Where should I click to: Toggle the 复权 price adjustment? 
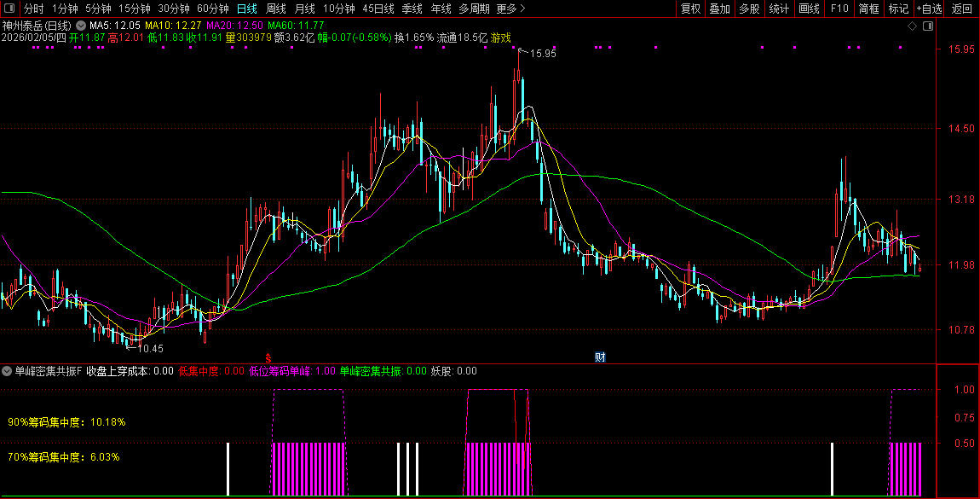[x=690, y=9]
